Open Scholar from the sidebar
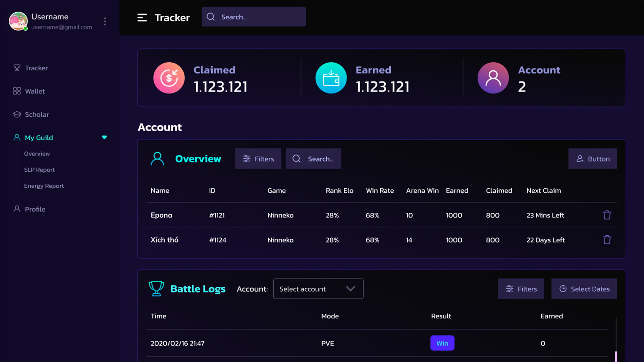The width and height of the screenshot is (644, 362). tap(37, 115)
